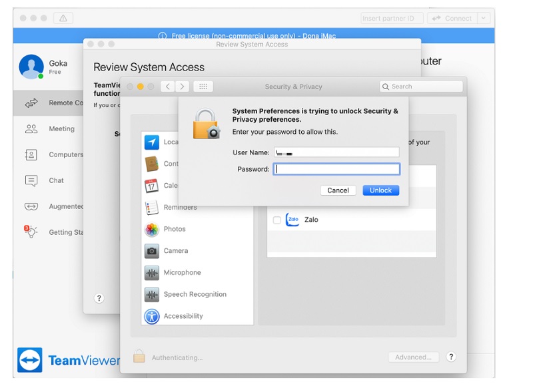Select Camera in the privacy list
Viewport: 533px width, 392px height.
point(175,250)
